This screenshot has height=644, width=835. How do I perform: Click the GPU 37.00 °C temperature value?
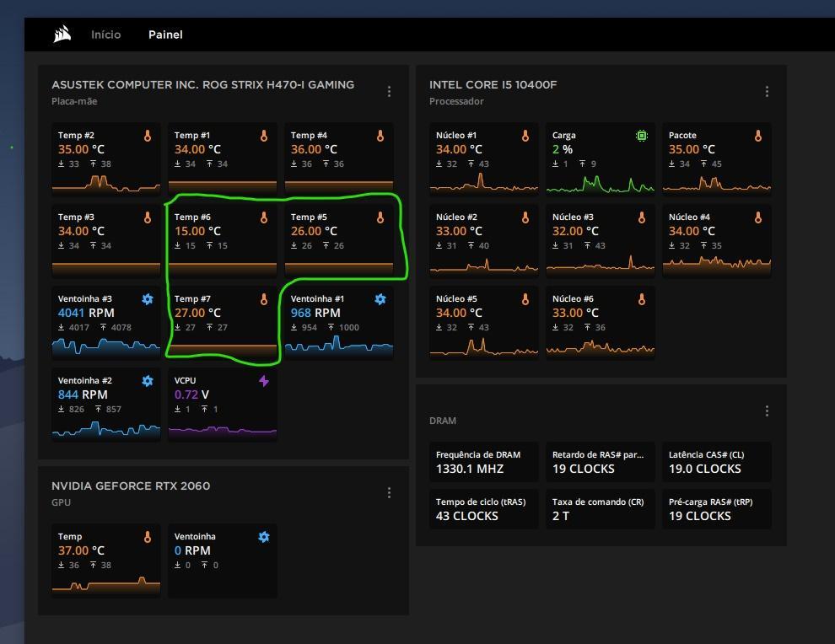pos(81,551)
